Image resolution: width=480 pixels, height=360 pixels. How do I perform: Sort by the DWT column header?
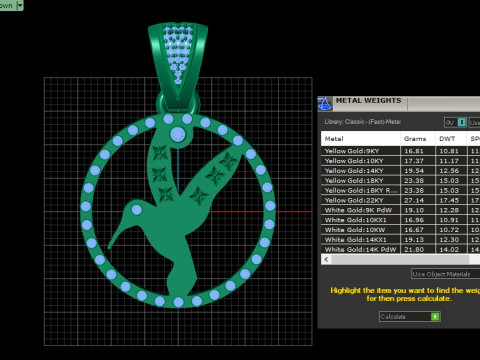[x=451, y=139]
